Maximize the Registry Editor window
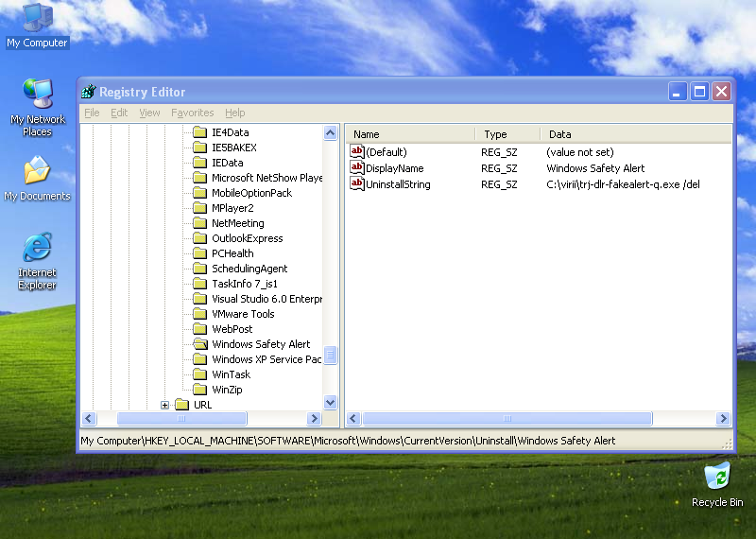 tap(699, 91)
